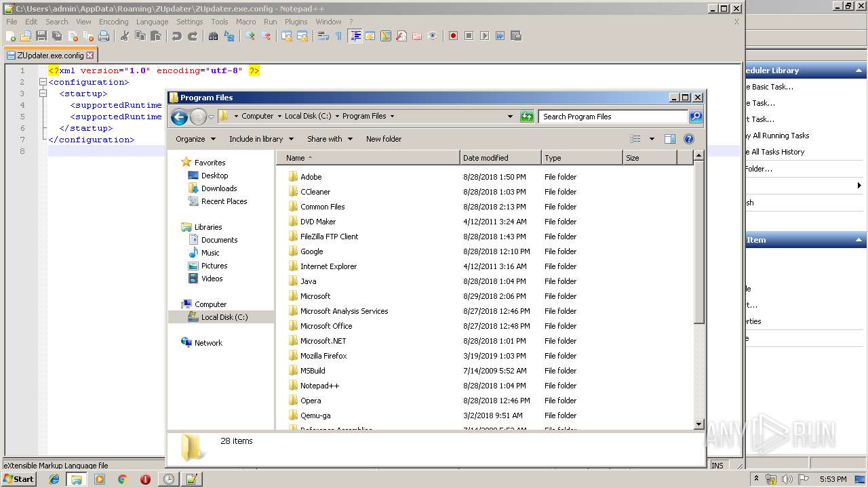Sort by the Date modified column

click(x=500, y=158)
